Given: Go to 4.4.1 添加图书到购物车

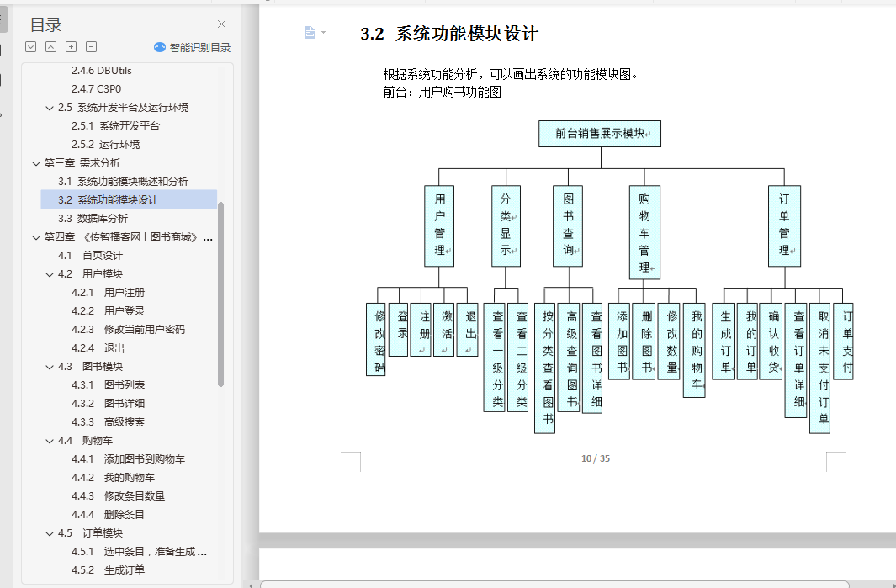Looking at the screenshot, I should click(x=128, y=458).
